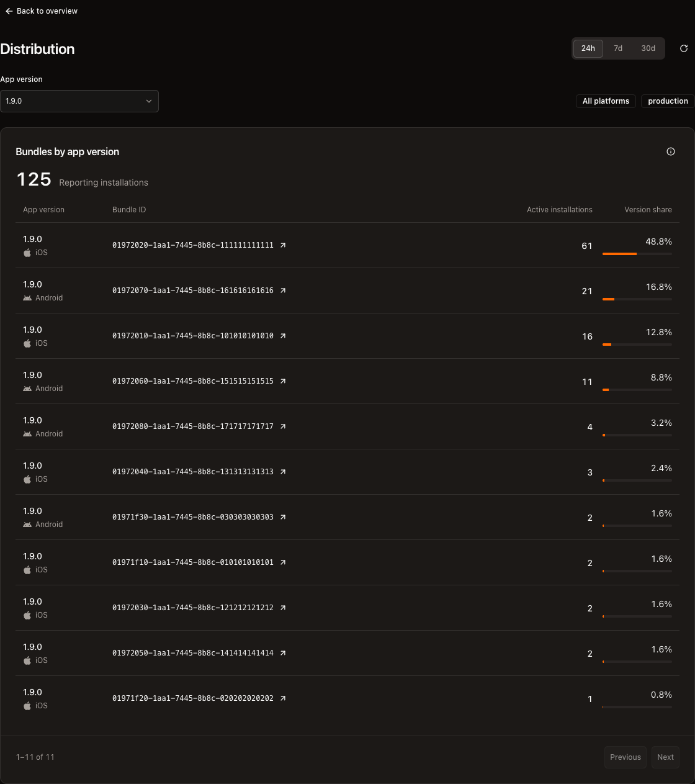The image size is (695, 784).
Task: Switch to the 7d time range
Action: (618, 48)
